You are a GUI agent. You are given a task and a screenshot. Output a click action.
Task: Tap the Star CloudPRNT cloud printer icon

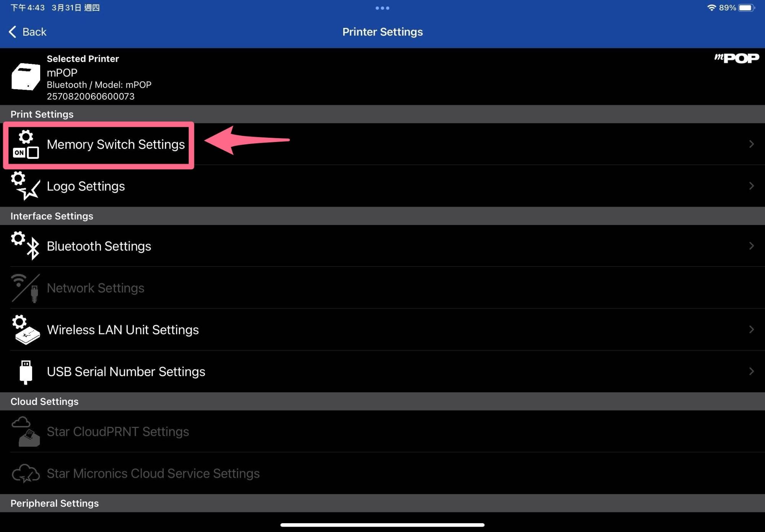click(x=26, y=431)
